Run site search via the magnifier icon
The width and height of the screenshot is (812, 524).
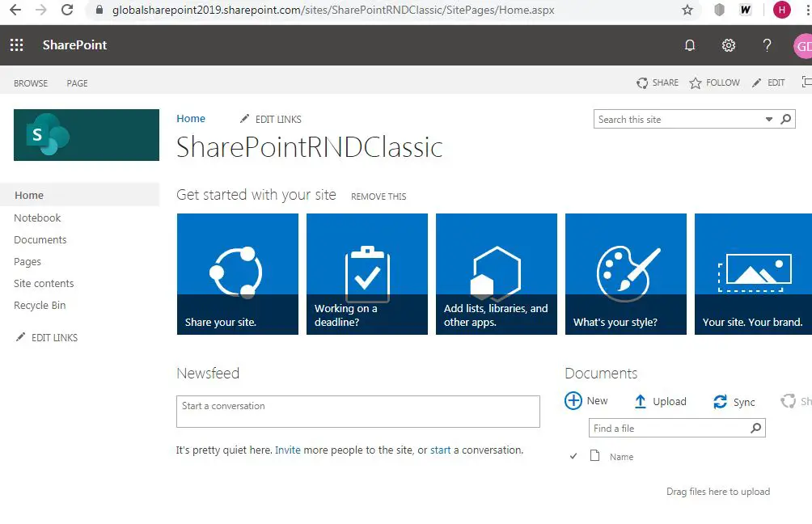785,119
